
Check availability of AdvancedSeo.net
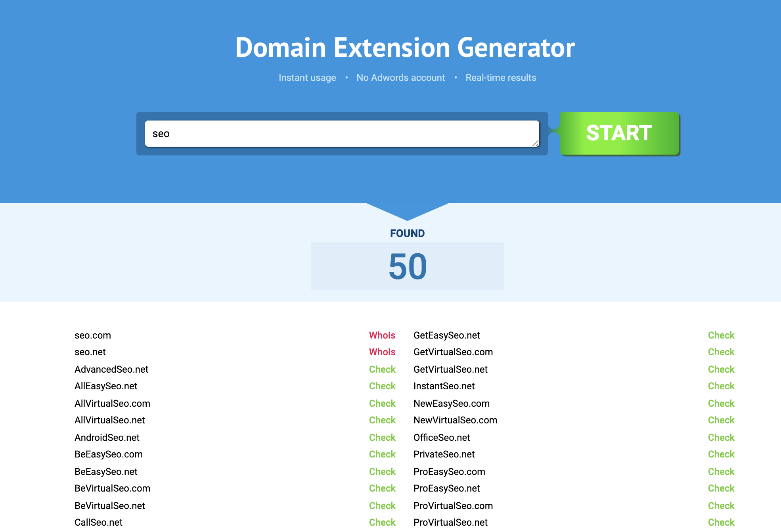pyautogui.click(x=382, y=369)
